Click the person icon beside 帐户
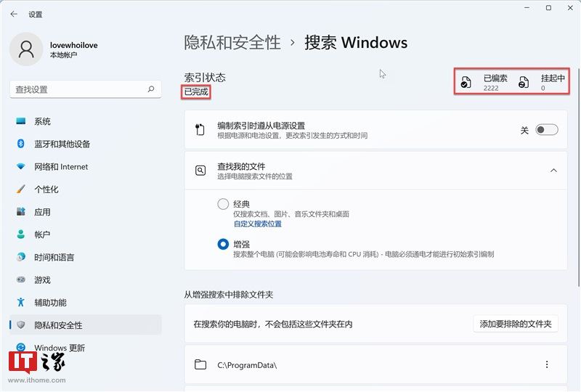This screenshot has width=581, height=392. click(x=21, y=234)
